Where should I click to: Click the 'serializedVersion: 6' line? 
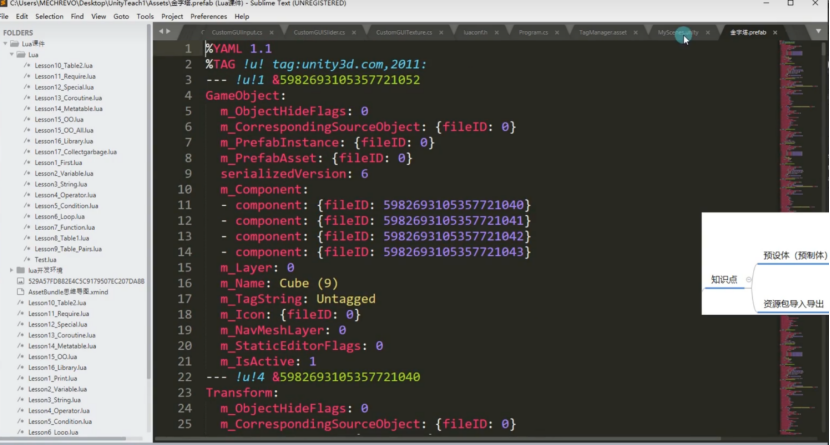pyautogui.click(x=294, y=174)
